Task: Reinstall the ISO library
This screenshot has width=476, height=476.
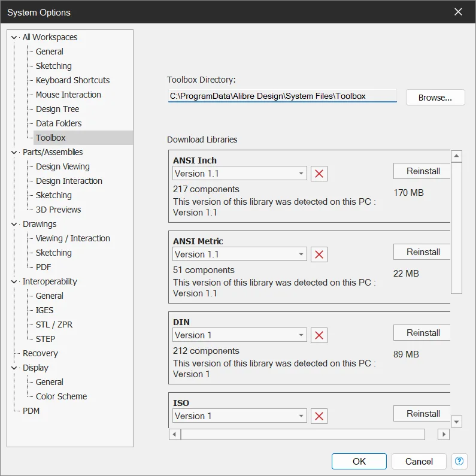Action: (422, 414)
